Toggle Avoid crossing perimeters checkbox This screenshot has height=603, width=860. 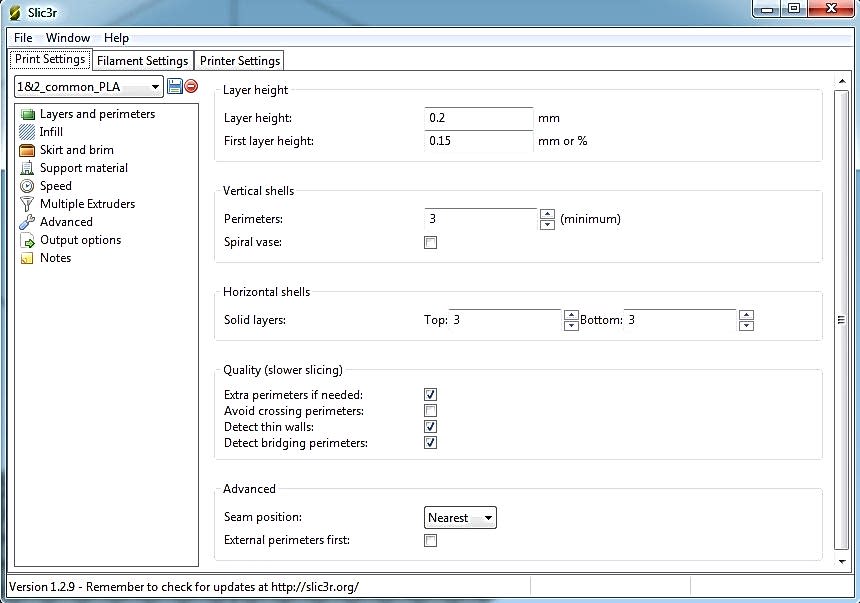coord(431,411)
